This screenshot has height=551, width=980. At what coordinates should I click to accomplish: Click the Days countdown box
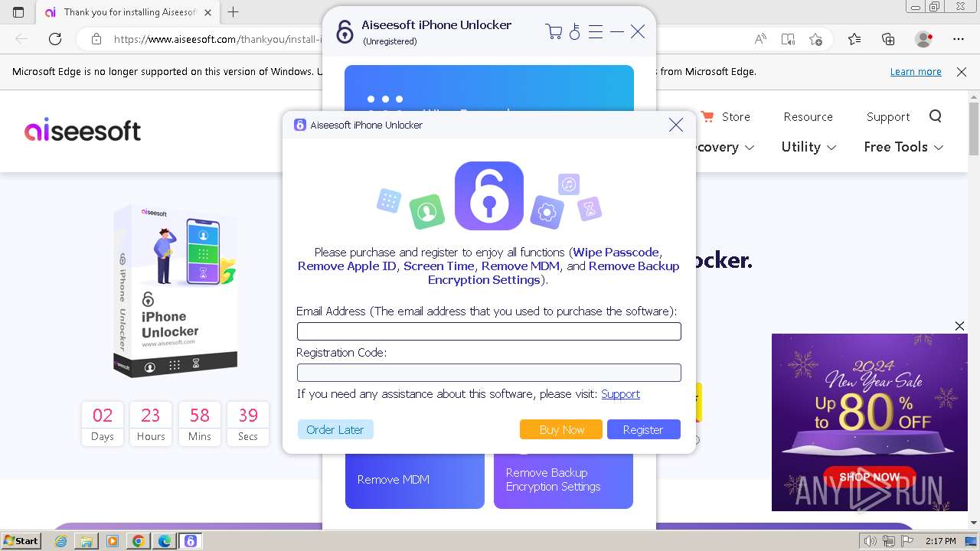tap(103, 423)
